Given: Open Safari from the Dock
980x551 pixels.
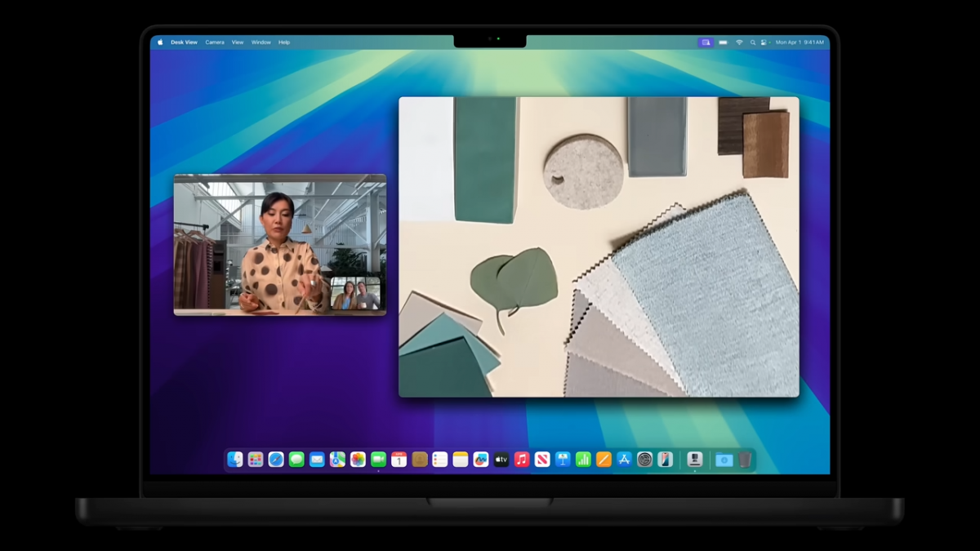Looking at the screenshot, I should [x=276, y=460].
